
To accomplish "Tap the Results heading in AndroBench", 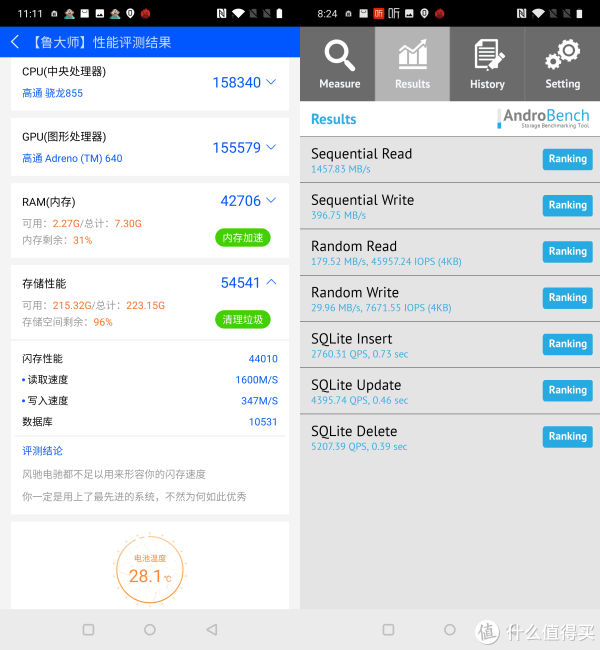I will point(333,119).
